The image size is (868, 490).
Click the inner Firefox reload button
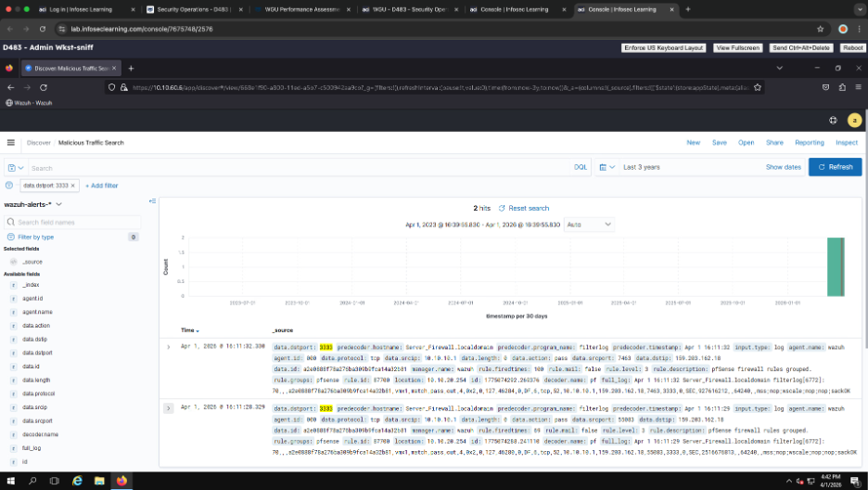pyautogui.click(x=44, y=87)
